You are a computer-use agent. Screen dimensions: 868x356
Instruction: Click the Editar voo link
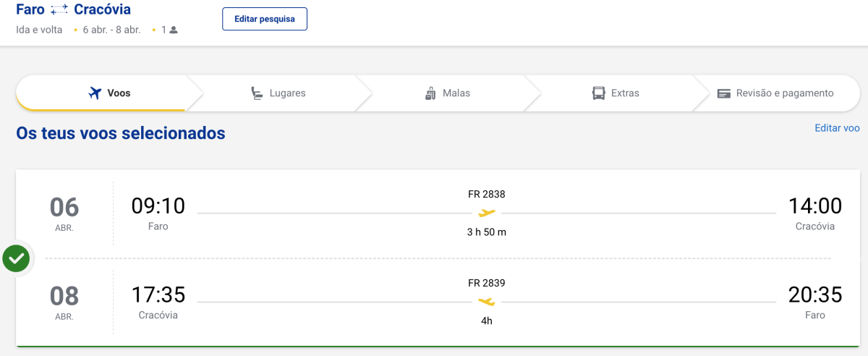coord(838,127)
